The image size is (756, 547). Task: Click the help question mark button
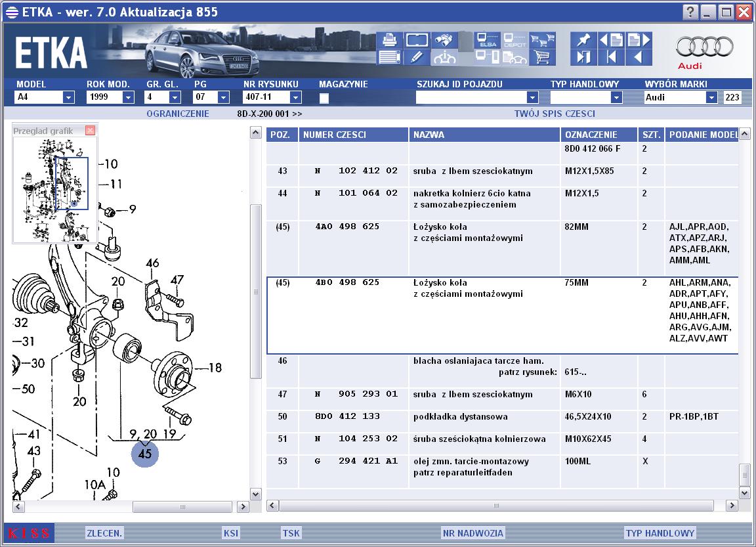690,12
